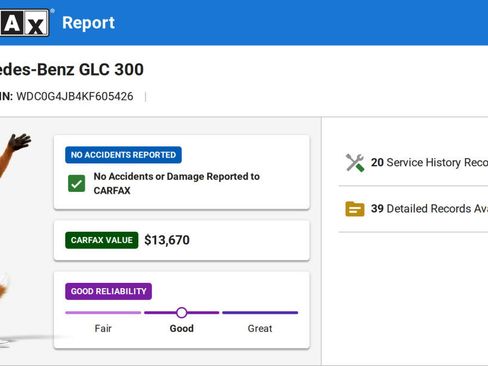Click the Great label under reliability bar
The width and height of the screenshot is (488, 366).
[x=260, y=329]
